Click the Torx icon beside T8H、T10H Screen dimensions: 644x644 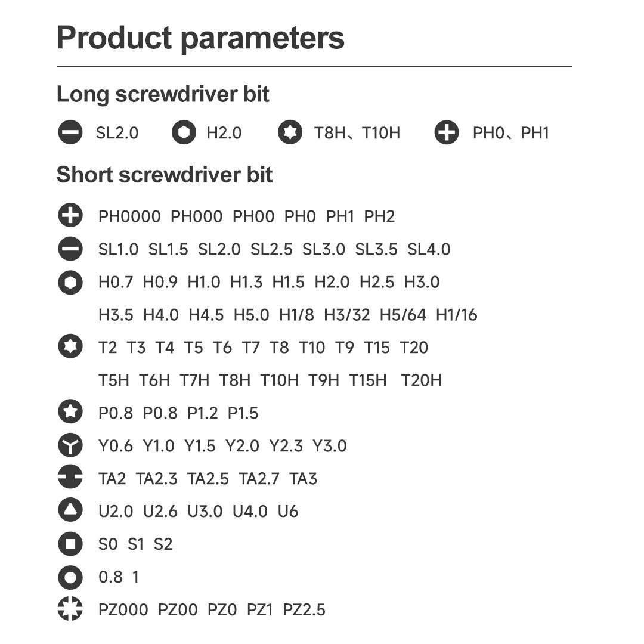click(290, 132)
